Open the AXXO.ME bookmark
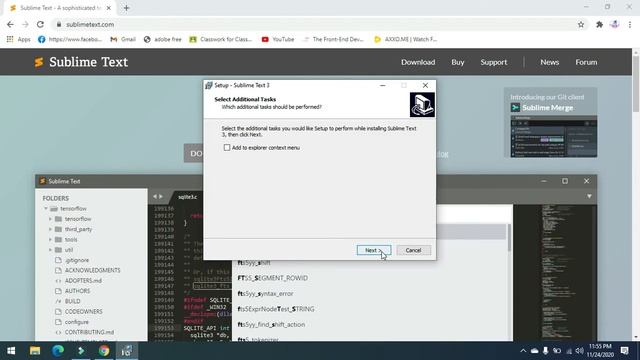The width and height of the screenshot is (640, 360). [x=406, y=39]
